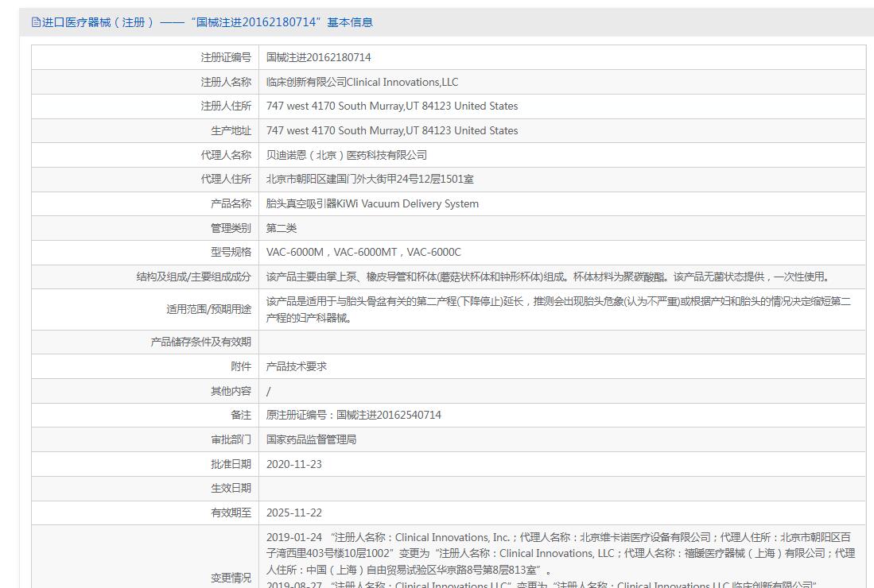Select registrant name Clinical Innovations,LLC value
This screenshot has height=588, width=874.
[x=362, y=82]
